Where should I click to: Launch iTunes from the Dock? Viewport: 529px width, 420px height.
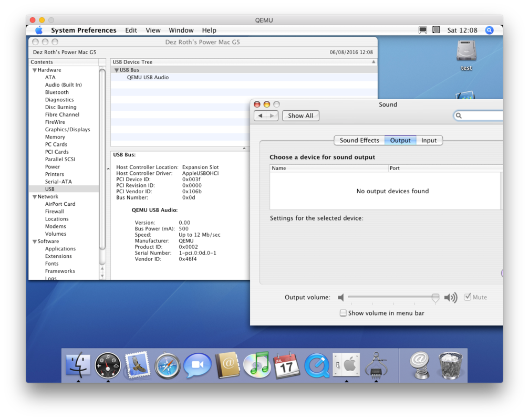coord(257,365)
